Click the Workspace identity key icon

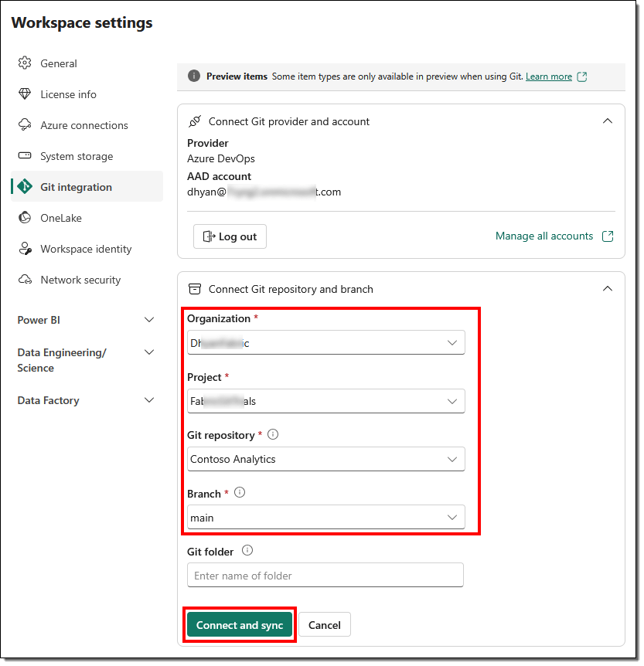(25, 249)
